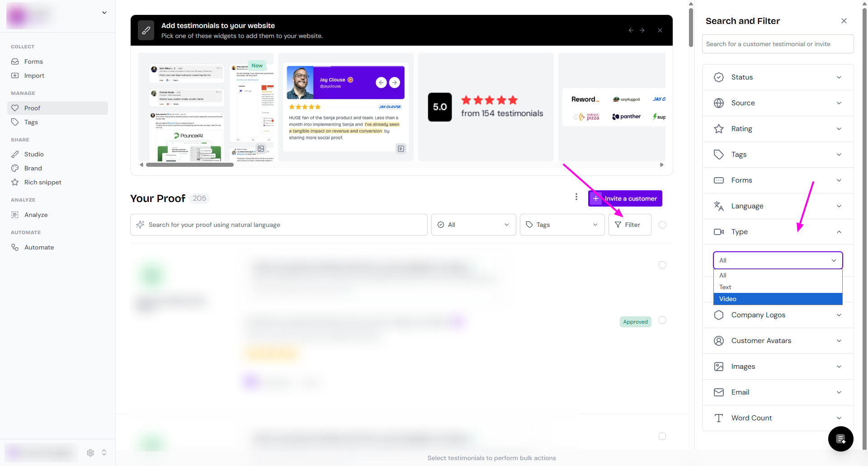Choose Text in the Type dropdown list
Image resolution: width=868 pixels, height=466 pixels.
778,287
